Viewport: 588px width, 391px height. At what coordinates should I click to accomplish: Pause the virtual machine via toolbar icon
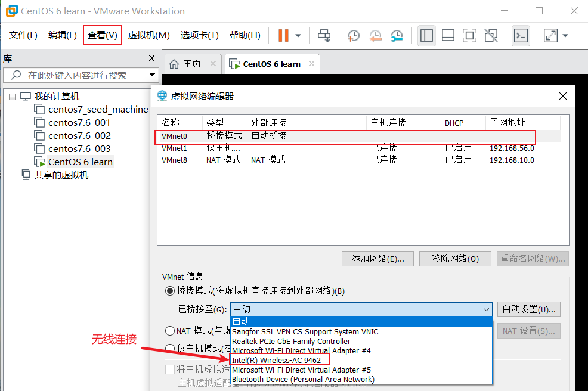283,36
